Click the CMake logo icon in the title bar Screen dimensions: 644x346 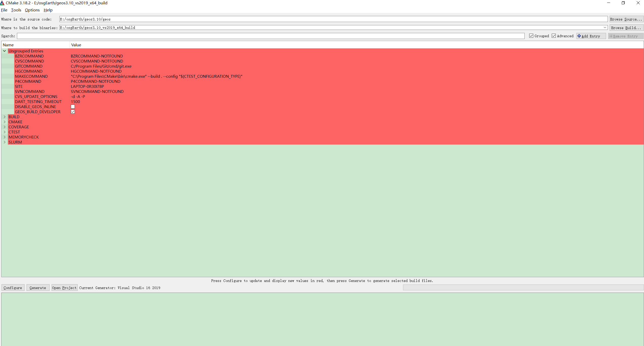point(2,3)
